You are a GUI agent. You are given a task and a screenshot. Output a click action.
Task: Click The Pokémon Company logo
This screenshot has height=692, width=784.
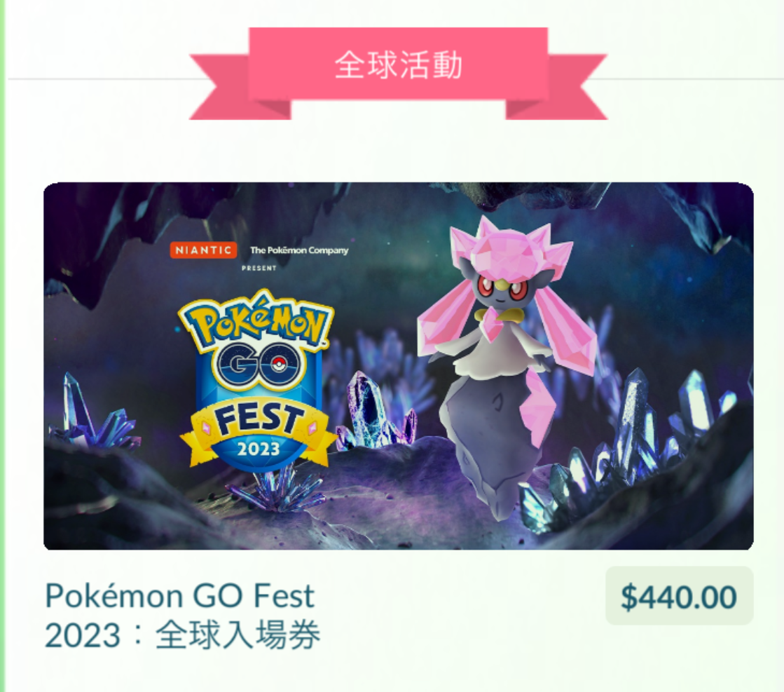tap(299, 250)
